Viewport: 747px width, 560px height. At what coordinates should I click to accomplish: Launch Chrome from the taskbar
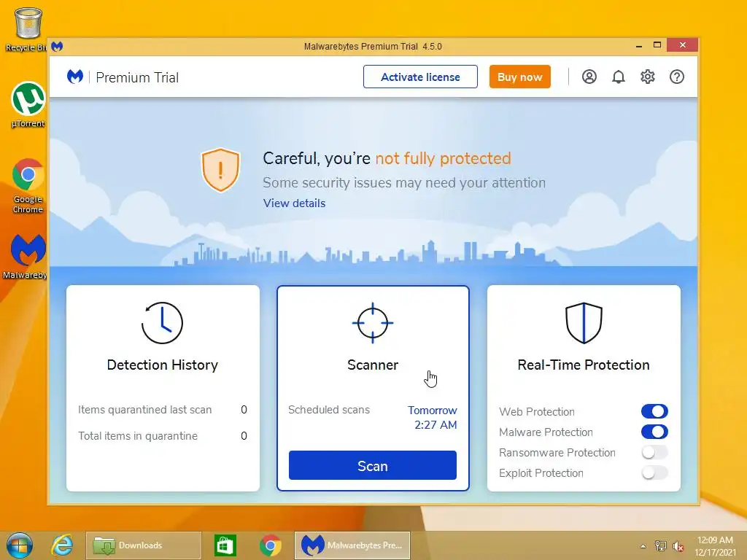point(270,545)
